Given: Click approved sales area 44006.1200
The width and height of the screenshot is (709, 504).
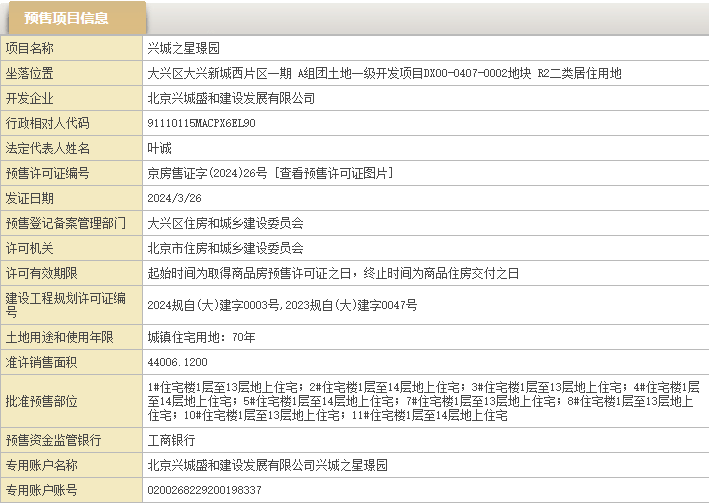Looking at the screenshot, I should point(177,362).
